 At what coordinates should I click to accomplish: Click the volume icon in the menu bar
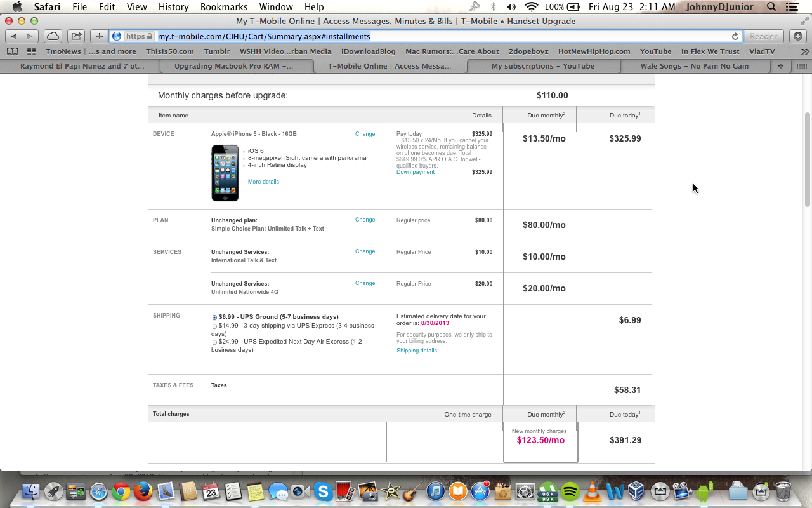tap(511, 7)
